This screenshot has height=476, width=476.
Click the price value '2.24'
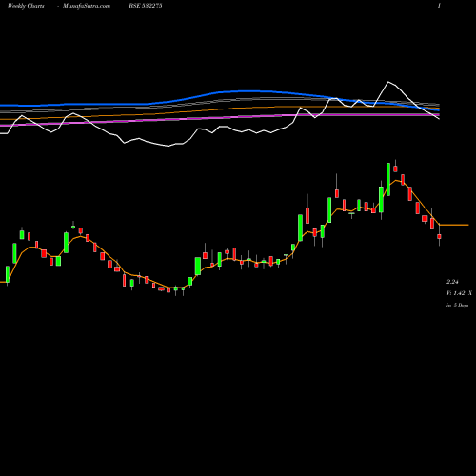coord(452,282)
